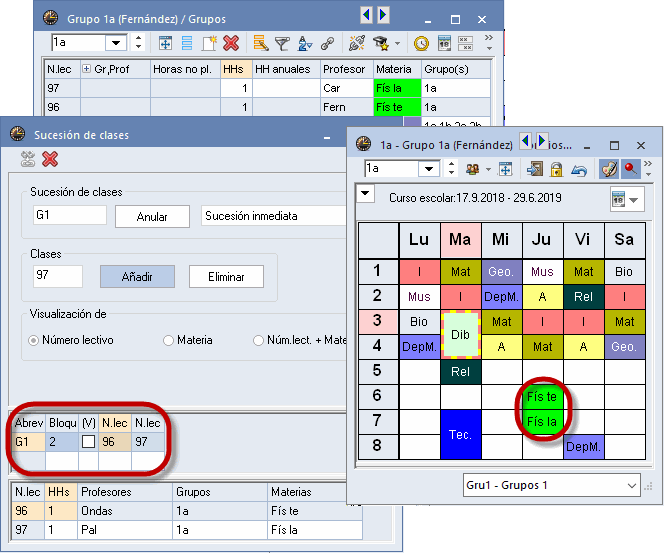Click the Profesor column header

tap(344, 69)
